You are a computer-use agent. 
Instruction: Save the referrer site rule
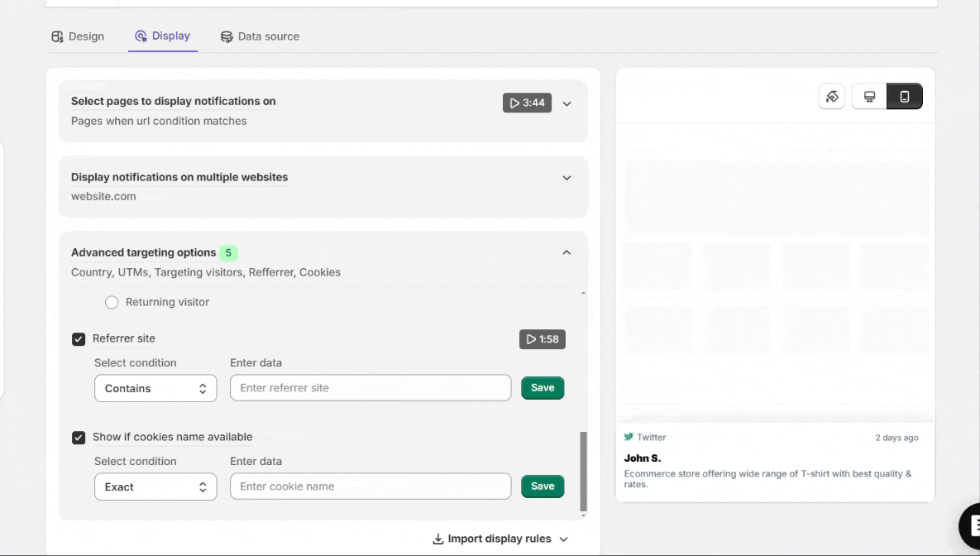pyautogui.click(x=543, y=388)
